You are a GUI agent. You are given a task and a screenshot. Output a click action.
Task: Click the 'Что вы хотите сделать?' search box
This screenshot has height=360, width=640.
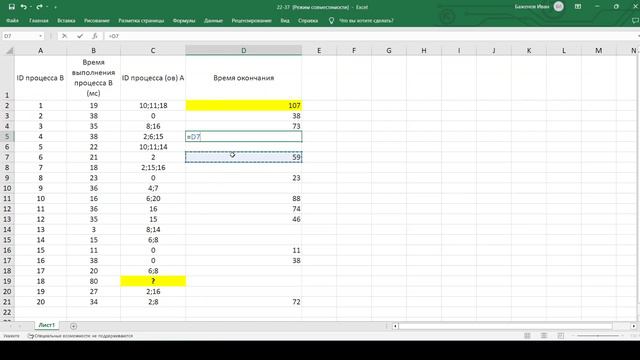pos(366,20)
